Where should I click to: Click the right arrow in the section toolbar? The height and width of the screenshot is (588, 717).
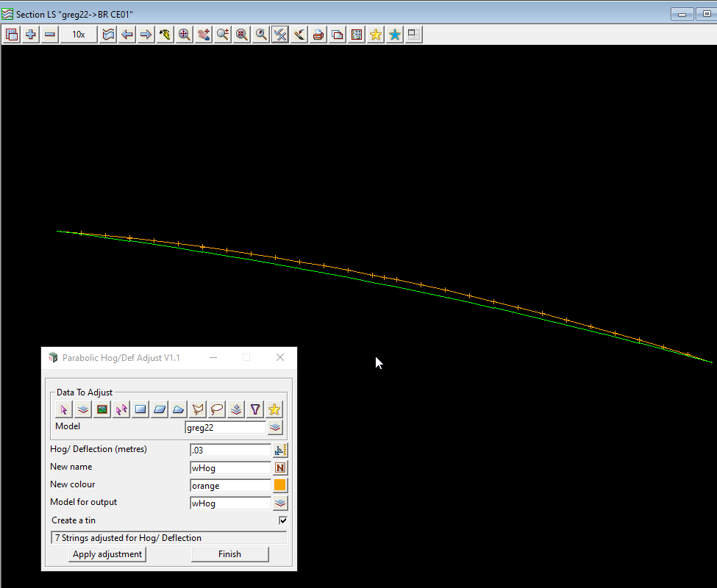(x=146, y=35)
